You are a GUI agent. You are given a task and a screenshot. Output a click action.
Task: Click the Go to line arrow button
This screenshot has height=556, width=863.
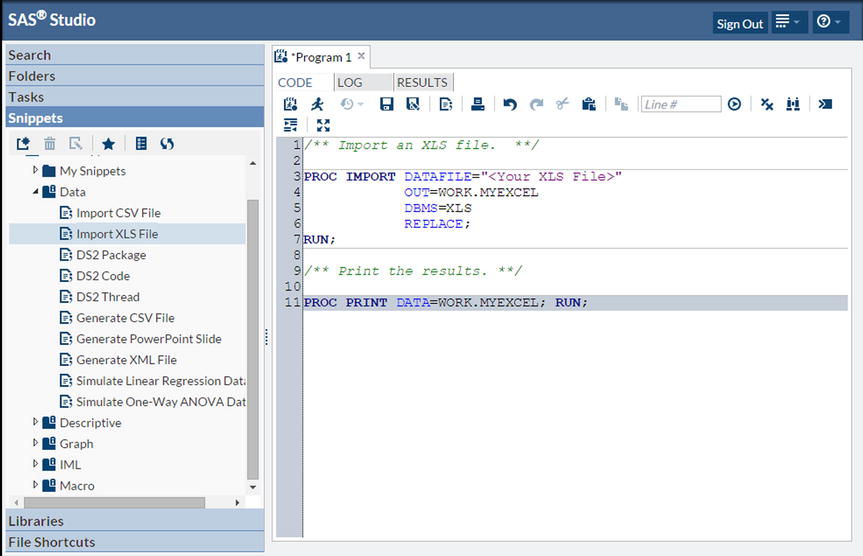click(734, 104)
